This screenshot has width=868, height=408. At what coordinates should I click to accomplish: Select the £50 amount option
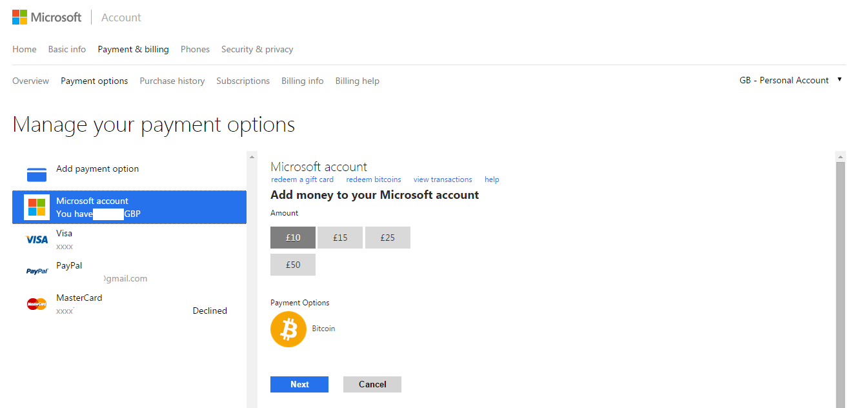coord(293,265)
